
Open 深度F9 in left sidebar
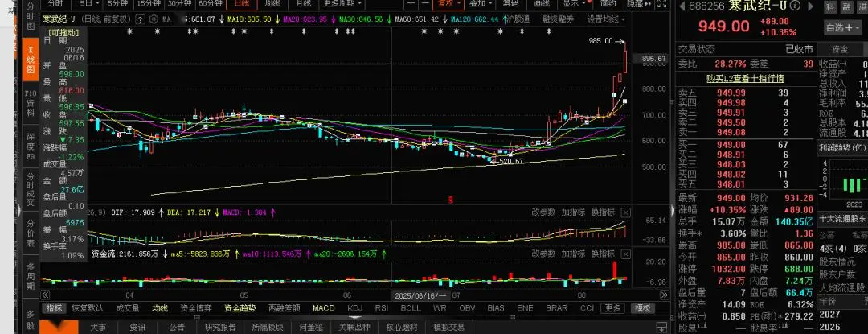coord(31,147)
